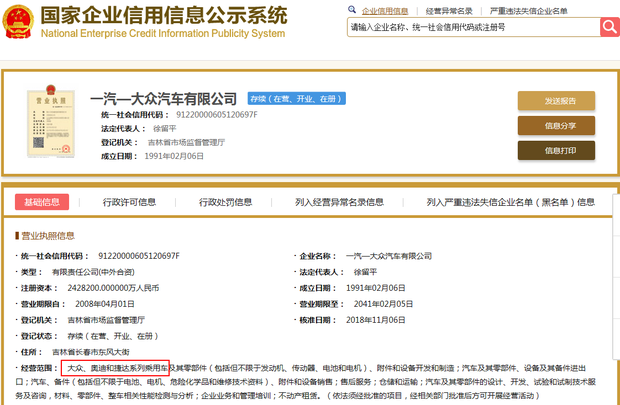Switch to the 基础信息 tab
This screenshot has height=405, width=620.
[x=42, y=202]
